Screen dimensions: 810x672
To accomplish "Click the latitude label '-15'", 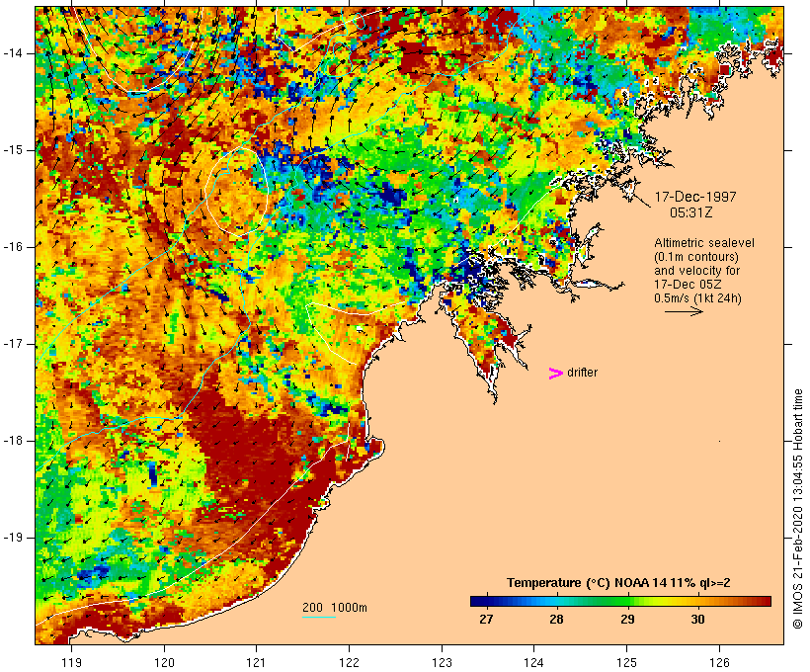I will (12, 150).
